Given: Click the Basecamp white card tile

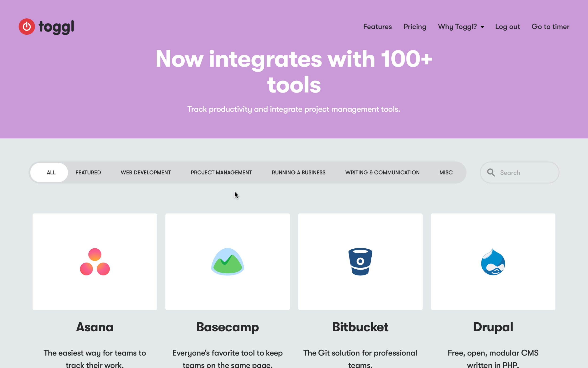Looking at the screenshot, I should pyautogui.click(x=227, y=262).
